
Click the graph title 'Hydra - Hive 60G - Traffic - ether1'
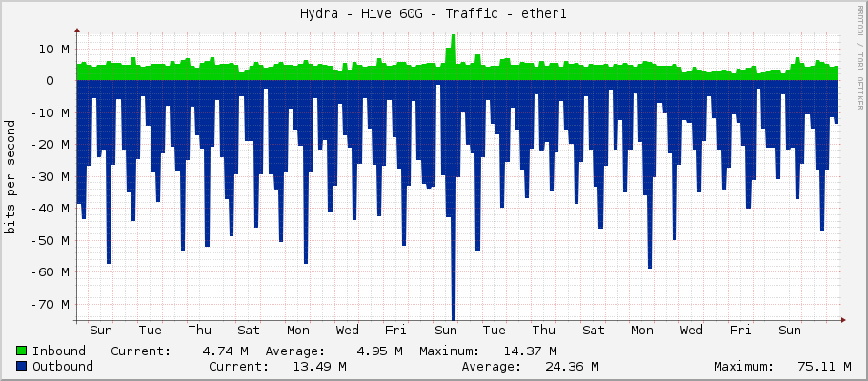pos(433,14)
